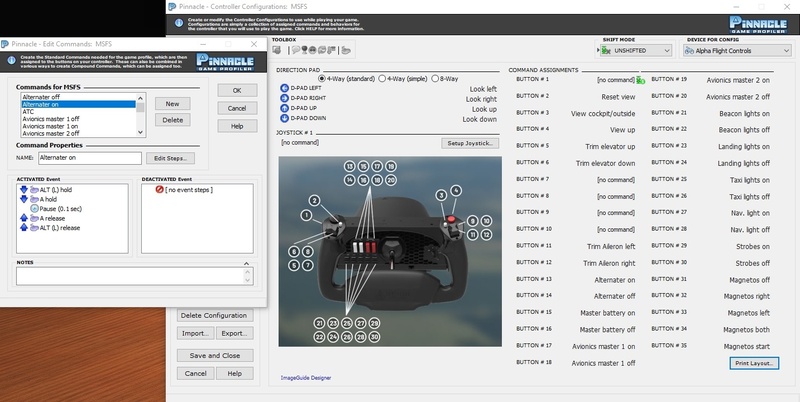Open the Shift Mode dropdown
The width and height of the screenshot is (800, 402).
(x=636, y=51)
